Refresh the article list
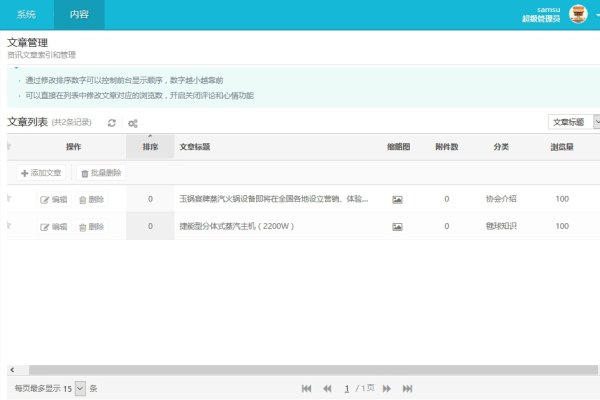Viewport: 600px width, 400px height. point(112,123)
